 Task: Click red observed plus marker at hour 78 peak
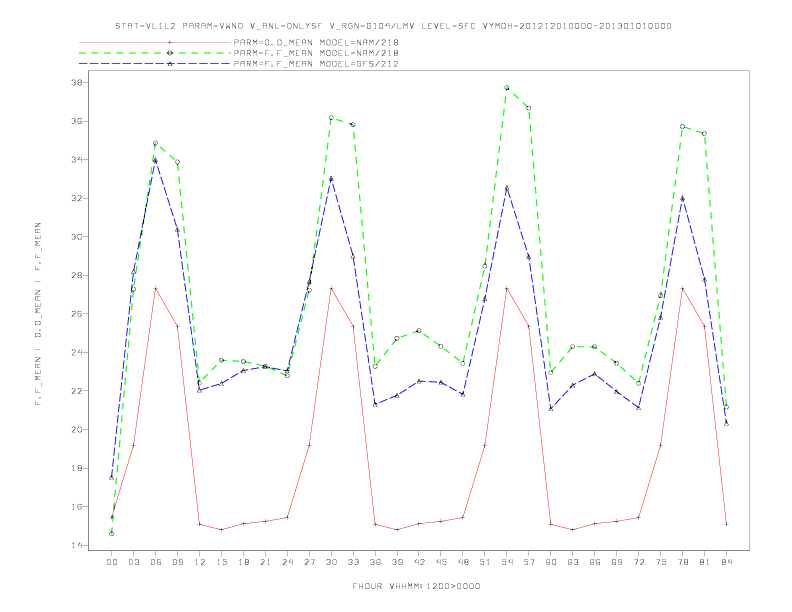click(682, 289)
